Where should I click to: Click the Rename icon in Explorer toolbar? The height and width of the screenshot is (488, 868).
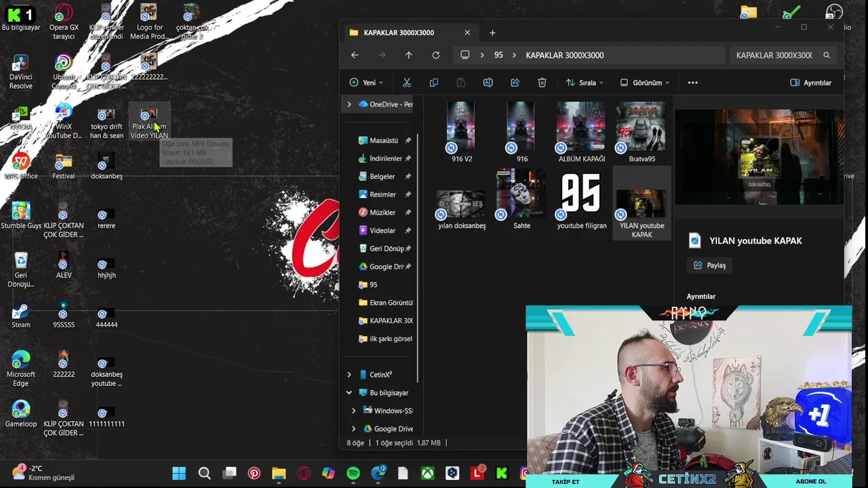[x=488, y=83]
